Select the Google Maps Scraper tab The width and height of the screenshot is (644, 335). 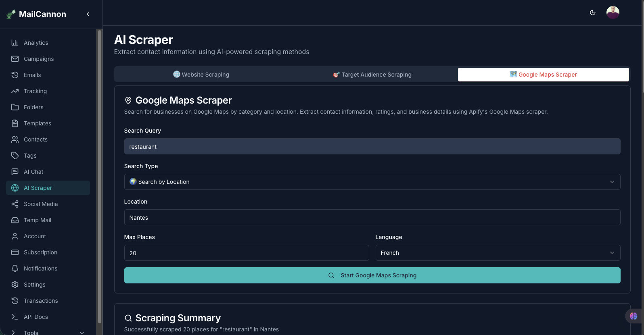point(543,75)
